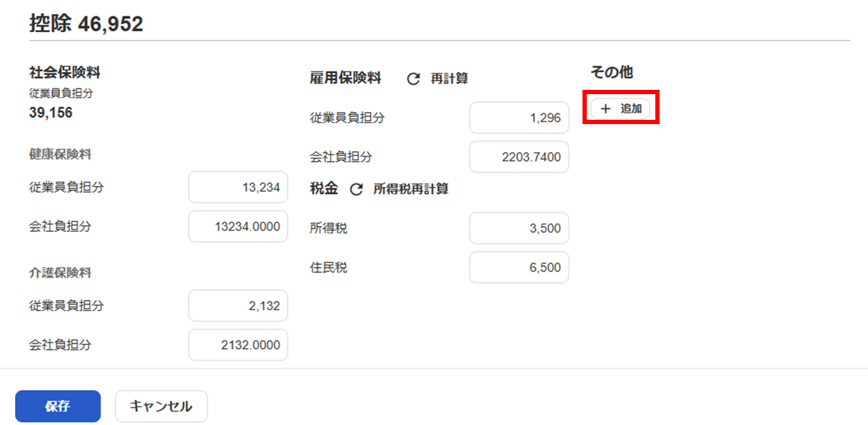Image resolution: width=868 pixels, height=425 pixels.
Task: Edit 雇用保険料 従業員負担分 field showing 1,296
Action: coord(519,118)
